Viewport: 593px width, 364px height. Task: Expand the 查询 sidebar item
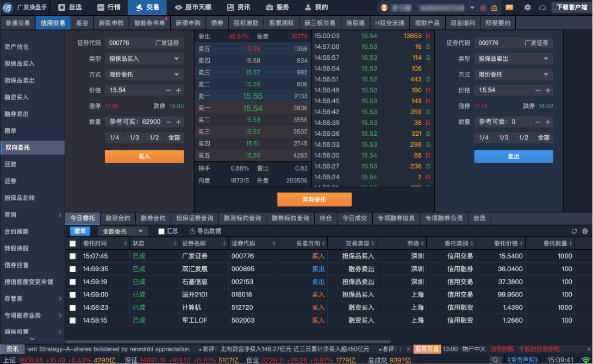60,215
